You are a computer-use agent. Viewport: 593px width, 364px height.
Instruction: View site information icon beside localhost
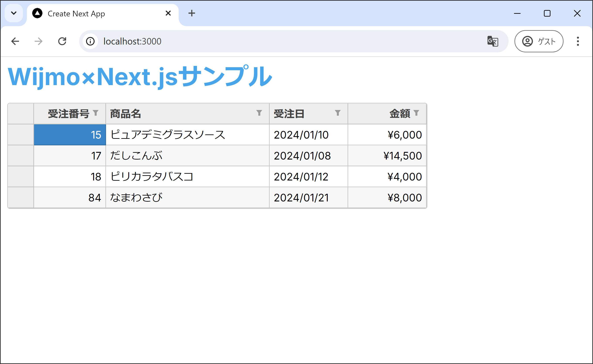pos(90,41)
